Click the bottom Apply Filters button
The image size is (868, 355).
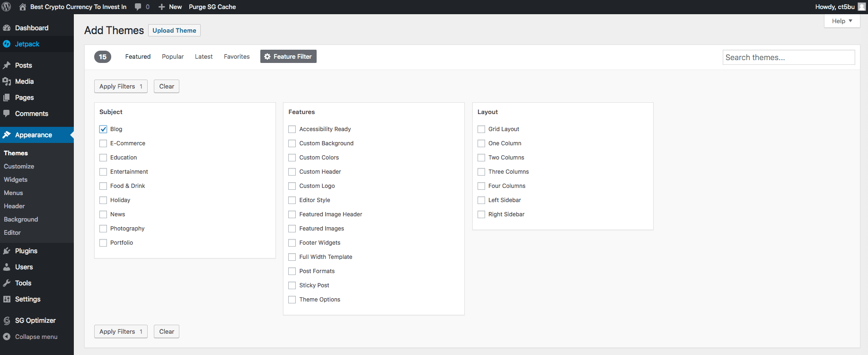(x=121, y=331)
